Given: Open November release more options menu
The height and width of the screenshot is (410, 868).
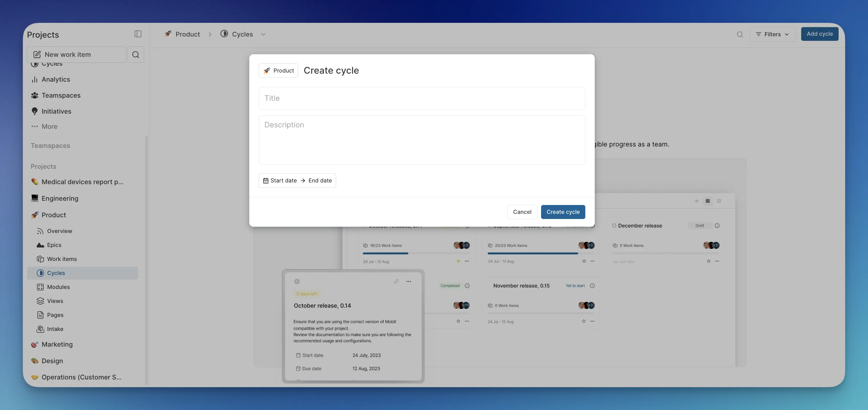Looking at the screenshot, I should [592, 321].
